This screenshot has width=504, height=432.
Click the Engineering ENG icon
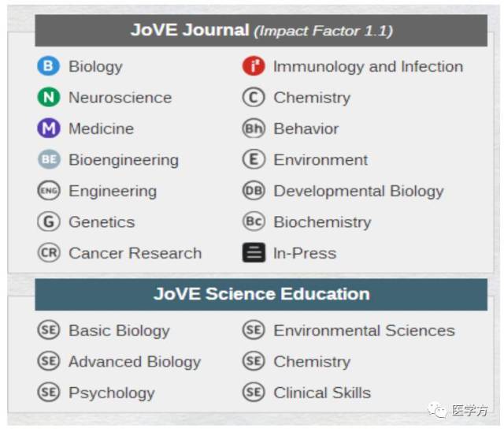pyautogui.click(x=49, y=191)
